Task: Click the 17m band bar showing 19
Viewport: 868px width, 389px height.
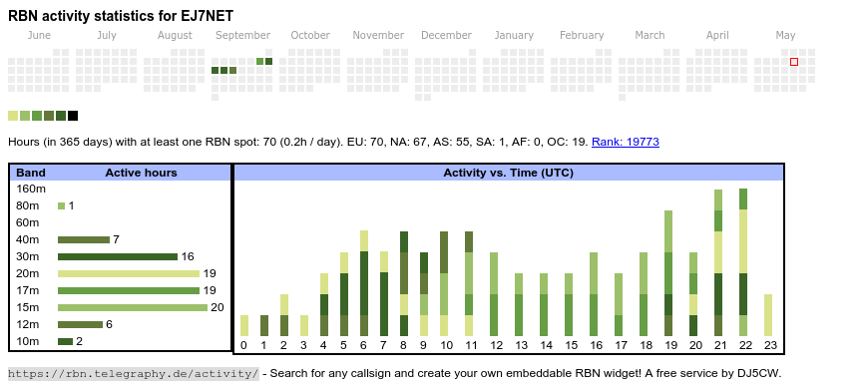Action: (129, 290)
